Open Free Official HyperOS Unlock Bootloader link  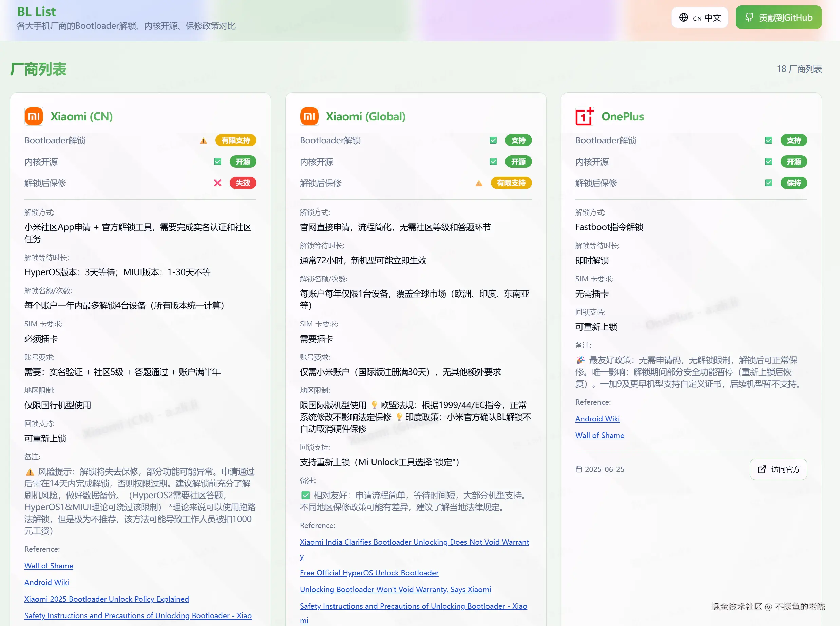pos(369,573)
